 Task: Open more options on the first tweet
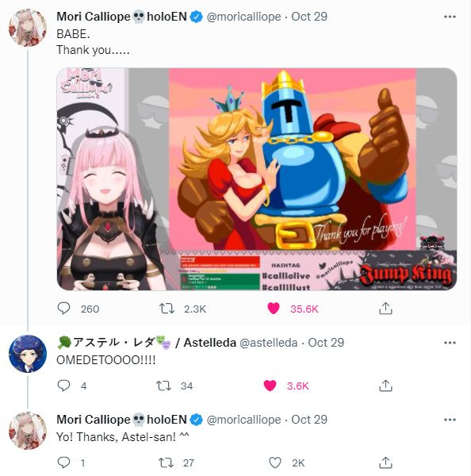tap(450, 17)
